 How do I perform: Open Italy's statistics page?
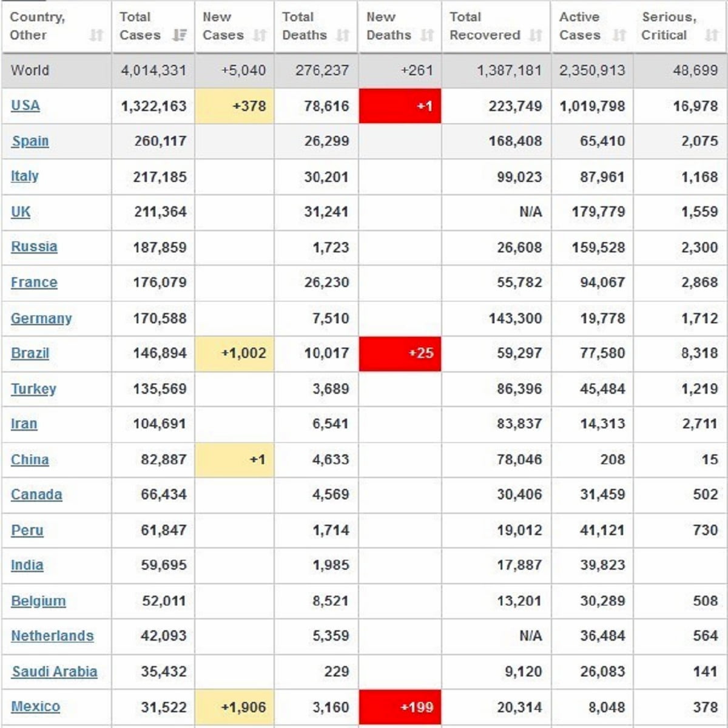click(x=24, y=176)
